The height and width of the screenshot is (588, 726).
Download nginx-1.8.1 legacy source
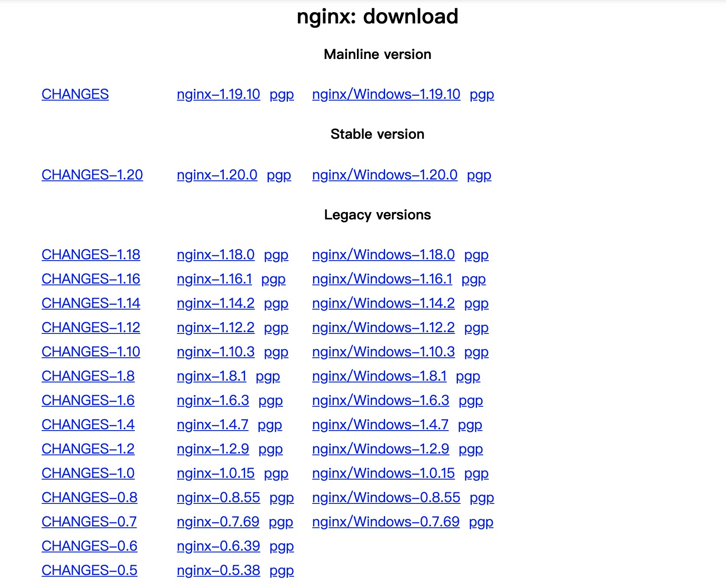click(212, 376)
